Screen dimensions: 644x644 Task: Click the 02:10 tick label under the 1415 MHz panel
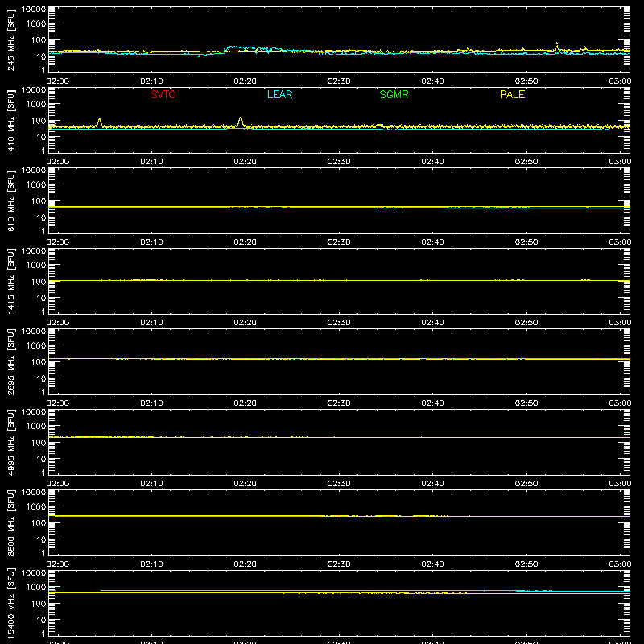[151, 323]
